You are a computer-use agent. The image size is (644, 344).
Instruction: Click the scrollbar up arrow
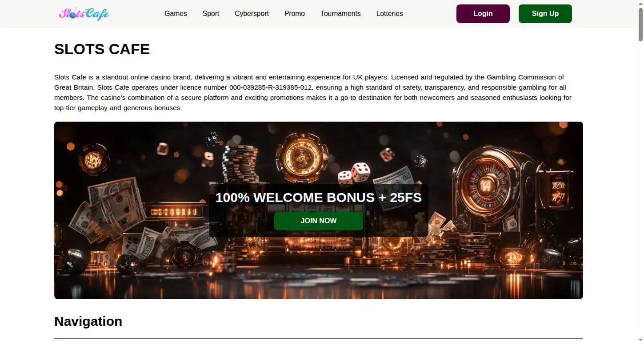640,4
